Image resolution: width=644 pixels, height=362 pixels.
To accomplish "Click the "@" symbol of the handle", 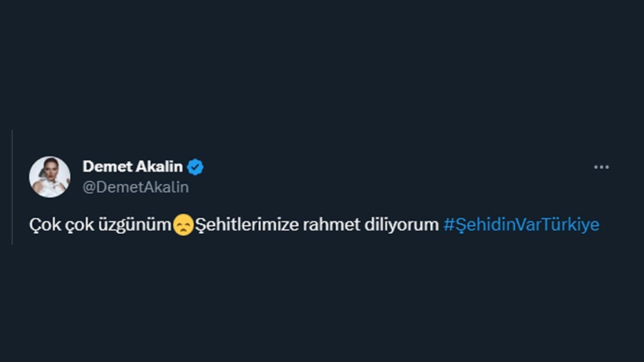I will coord(88,187).
